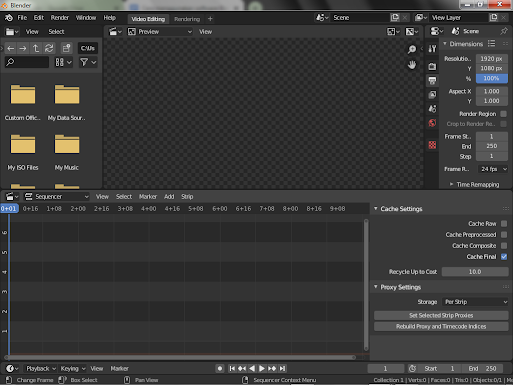Go back in file browser
Image resolution: width=513 pixels, height=385 pixels.
point(11,49)
